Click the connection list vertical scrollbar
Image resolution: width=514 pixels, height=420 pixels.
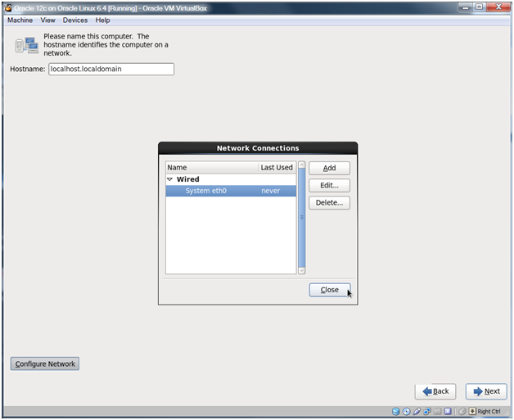301,217
